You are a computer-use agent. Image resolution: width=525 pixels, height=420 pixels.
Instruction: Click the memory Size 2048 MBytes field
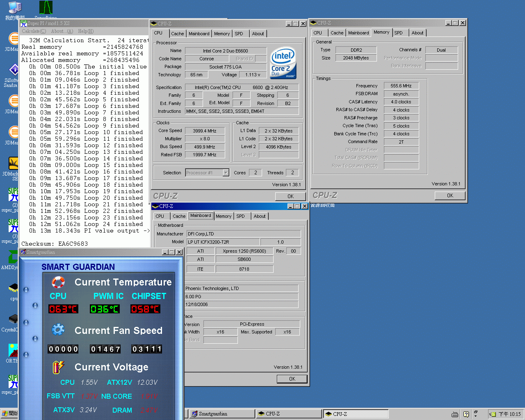pos(356,58)
